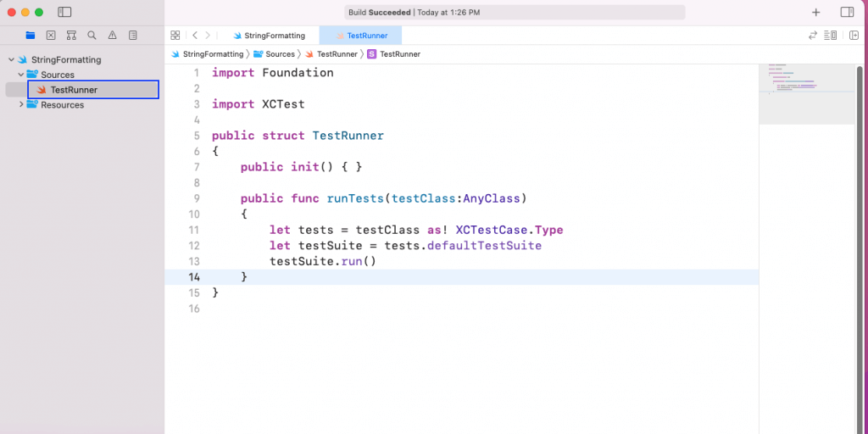Show the Symbol navigator
The image size is (868, 434).
71,36
